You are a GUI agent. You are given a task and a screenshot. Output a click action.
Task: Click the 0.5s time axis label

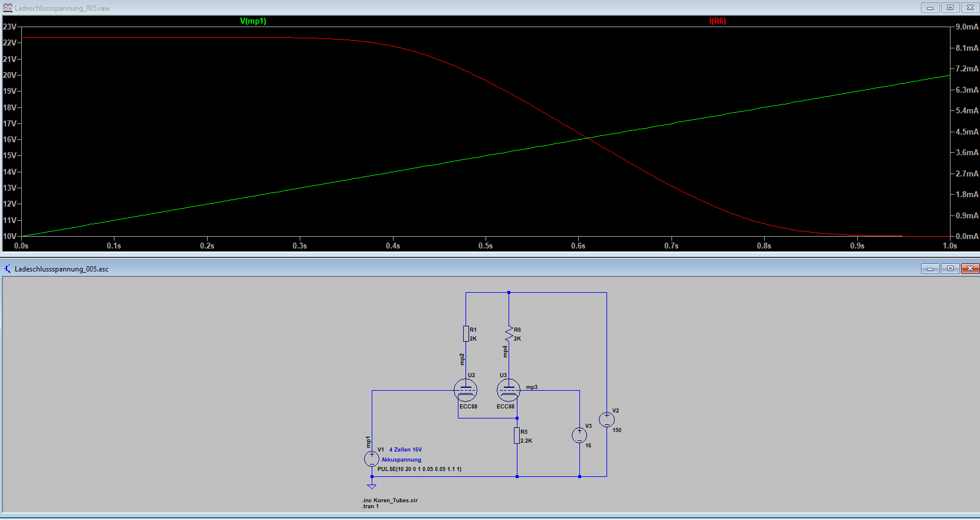(486, 246)
